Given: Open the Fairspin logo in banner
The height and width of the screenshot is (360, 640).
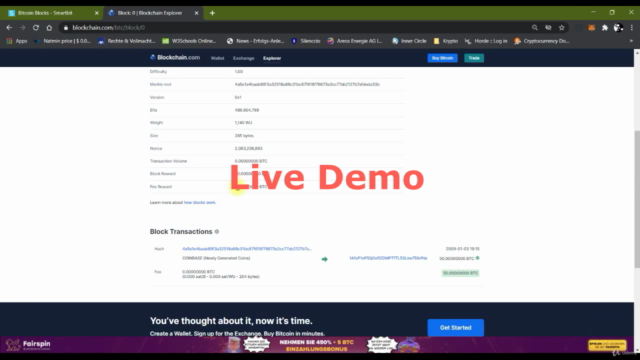Looking at the screenshot, I should [28, 345].
